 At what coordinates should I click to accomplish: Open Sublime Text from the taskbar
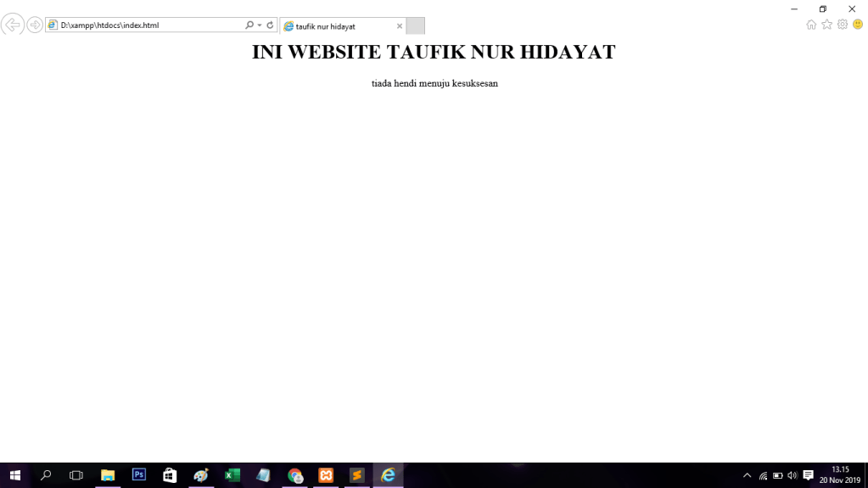(357, 475)
